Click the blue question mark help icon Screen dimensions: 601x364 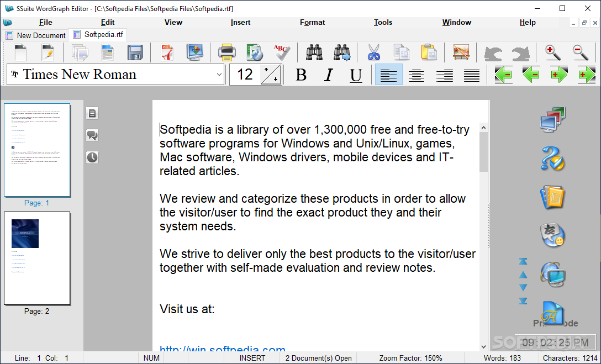pyautogui.click(x=552, y=158)
